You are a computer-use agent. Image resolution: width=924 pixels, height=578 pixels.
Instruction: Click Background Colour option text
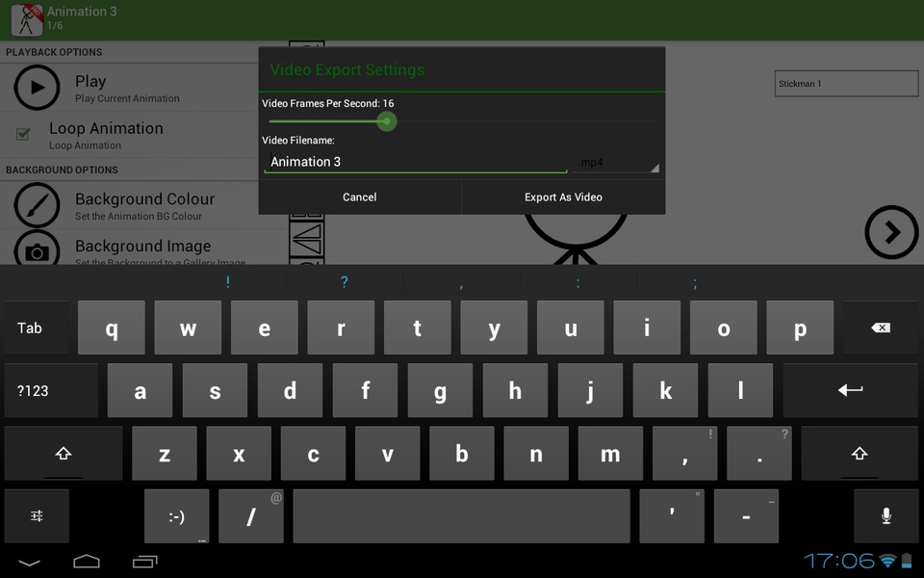[x=145, y=198]
